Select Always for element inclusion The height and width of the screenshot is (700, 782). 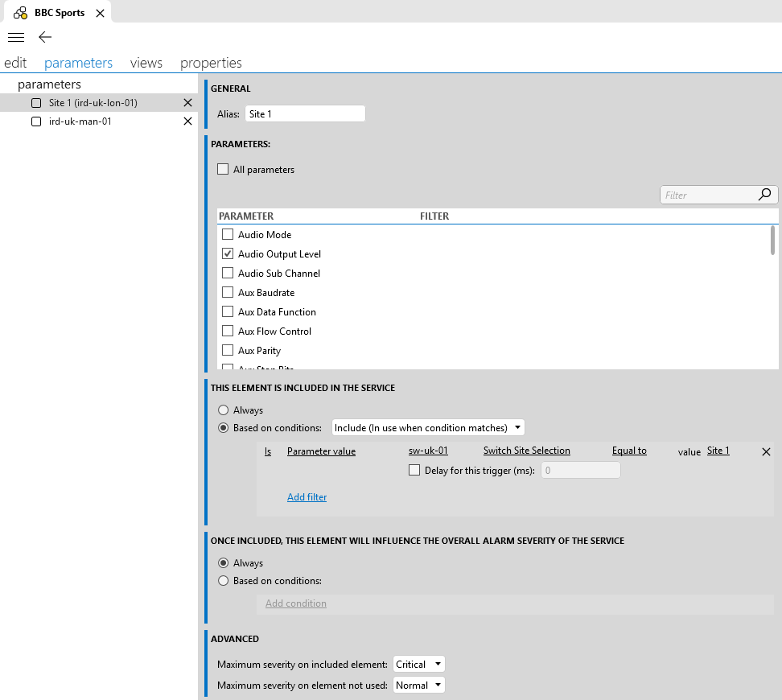click(224, 410)
